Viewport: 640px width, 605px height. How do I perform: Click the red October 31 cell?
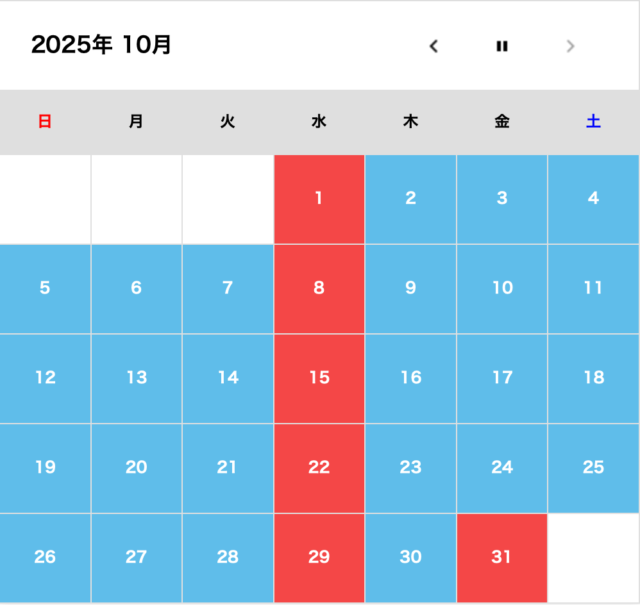coord(502,557)
